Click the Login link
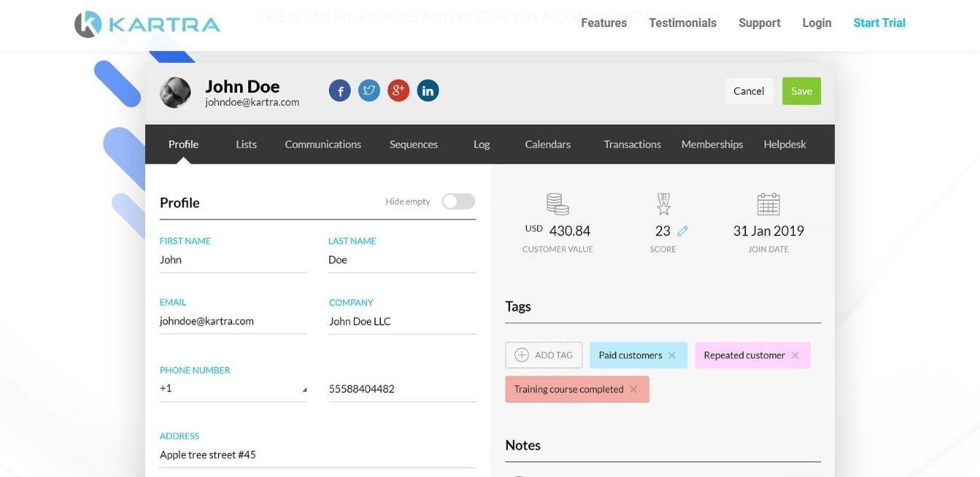 click(x=817, y=23)
